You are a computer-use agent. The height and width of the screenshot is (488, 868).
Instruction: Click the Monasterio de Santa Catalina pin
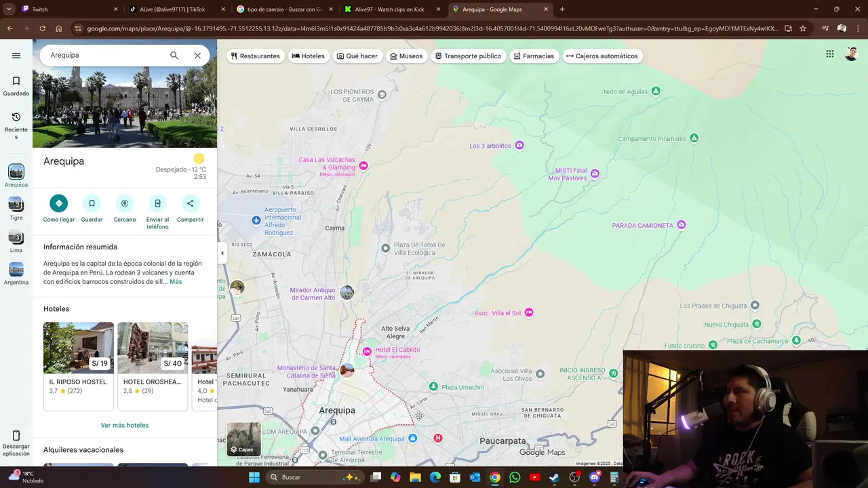[x=347, y=370]
